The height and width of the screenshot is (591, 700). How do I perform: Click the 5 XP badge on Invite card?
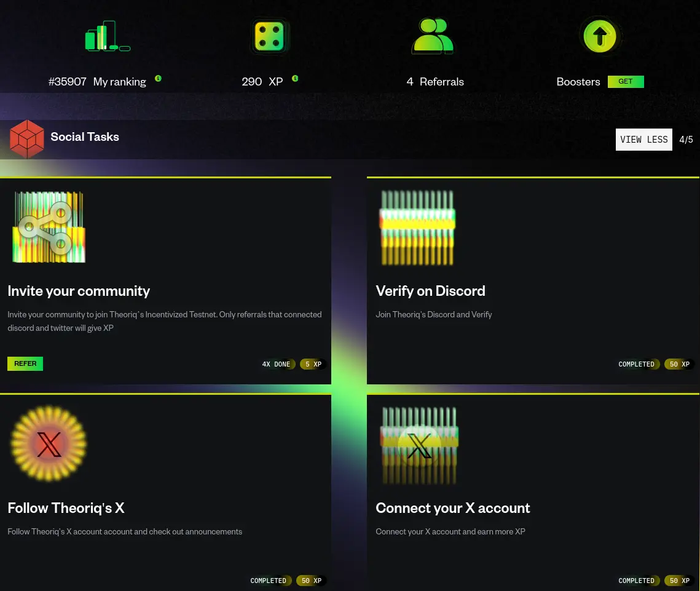313,364
